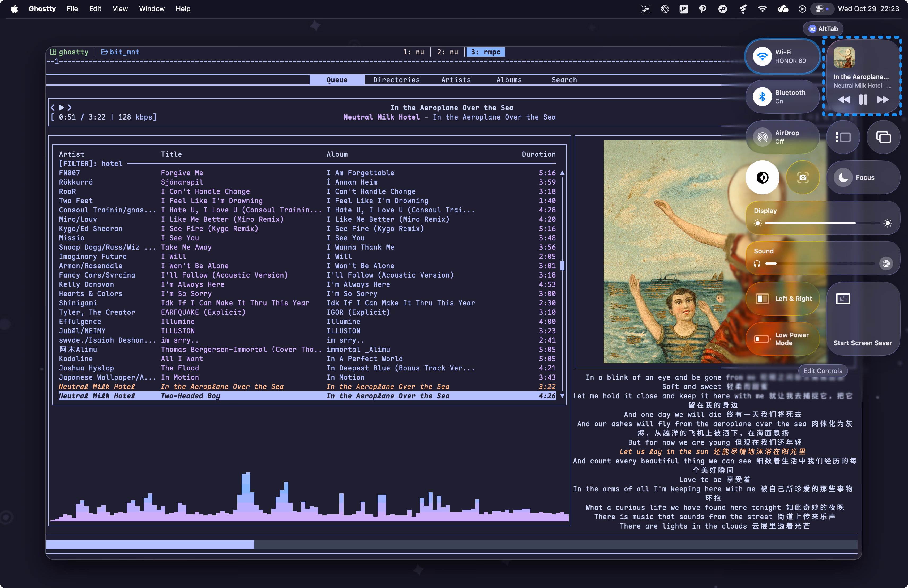
Task: Switch to the Directories tab
Action: tap(396, 80)
